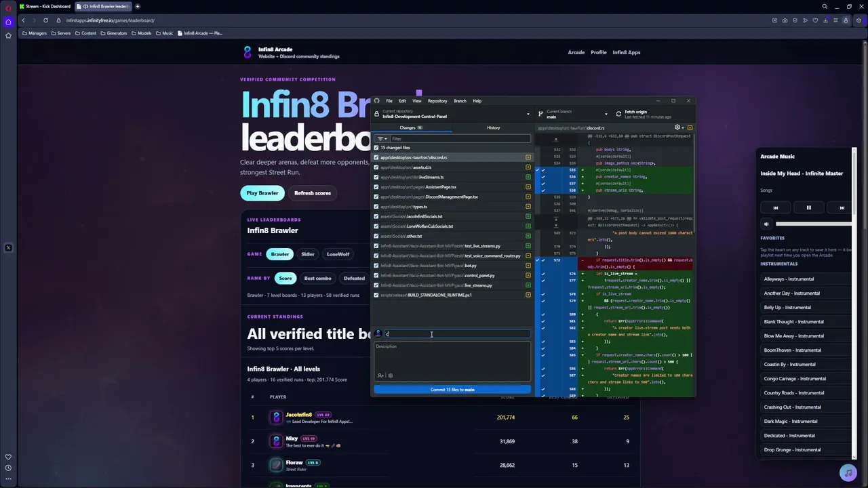Click the commit summary input field
The width and height of the screenshot is (868, 488).
[x=458, y=333]
